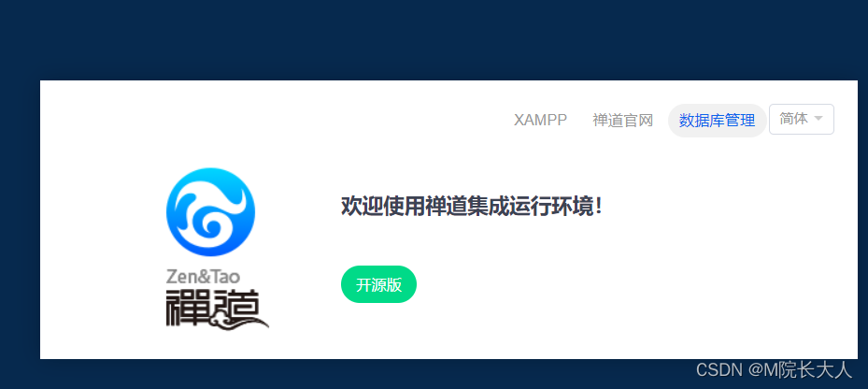Click the dark blue page background

click(432, 38)
